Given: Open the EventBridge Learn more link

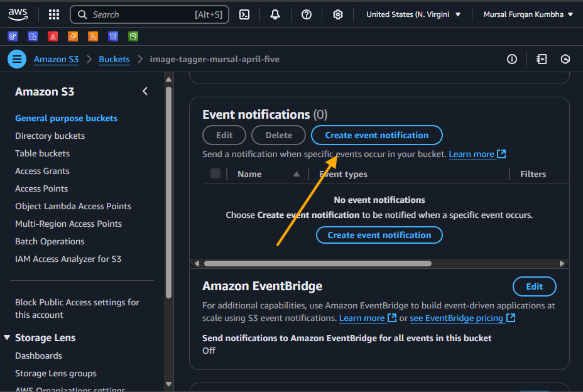Looking at the screenshot, I should click(362, 318).
